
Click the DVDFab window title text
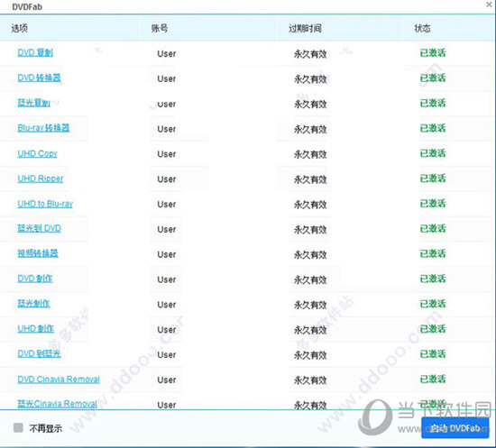[27, 6]
